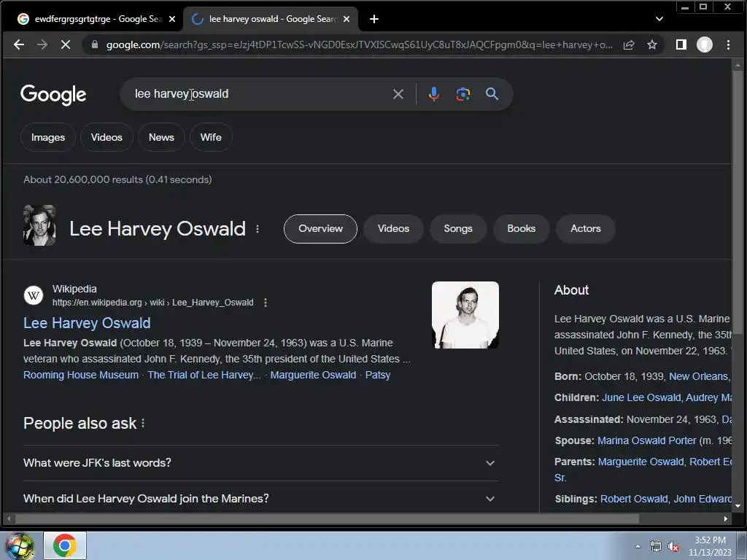Open Marguerite Oswald under Parents
This screenshot has height=560, width=747.
(640, 462)
